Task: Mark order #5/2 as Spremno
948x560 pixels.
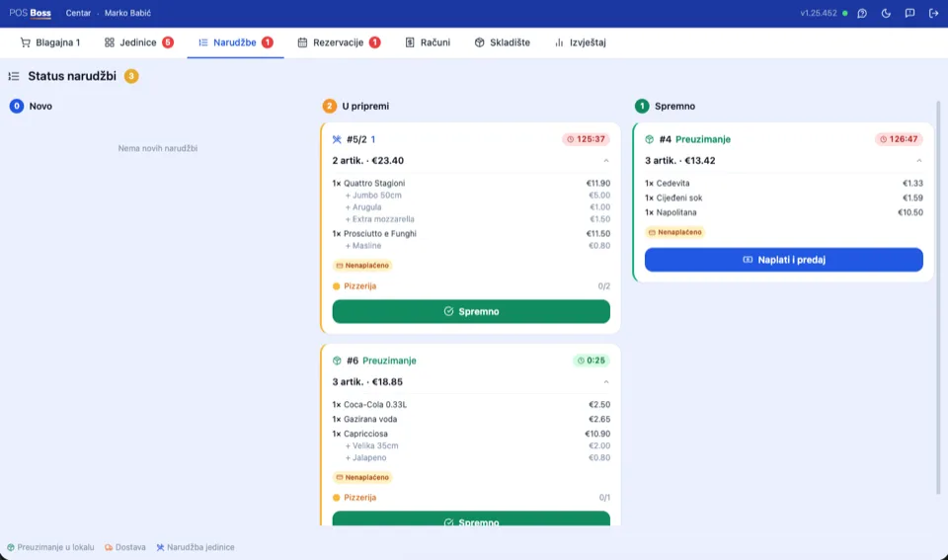Action: pos(471,311)
